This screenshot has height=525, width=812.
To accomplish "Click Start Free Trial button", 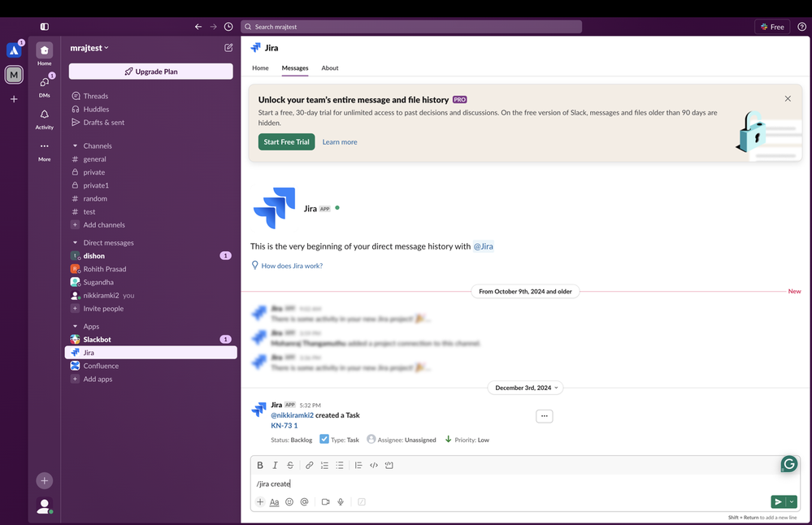I will (286, 142).
